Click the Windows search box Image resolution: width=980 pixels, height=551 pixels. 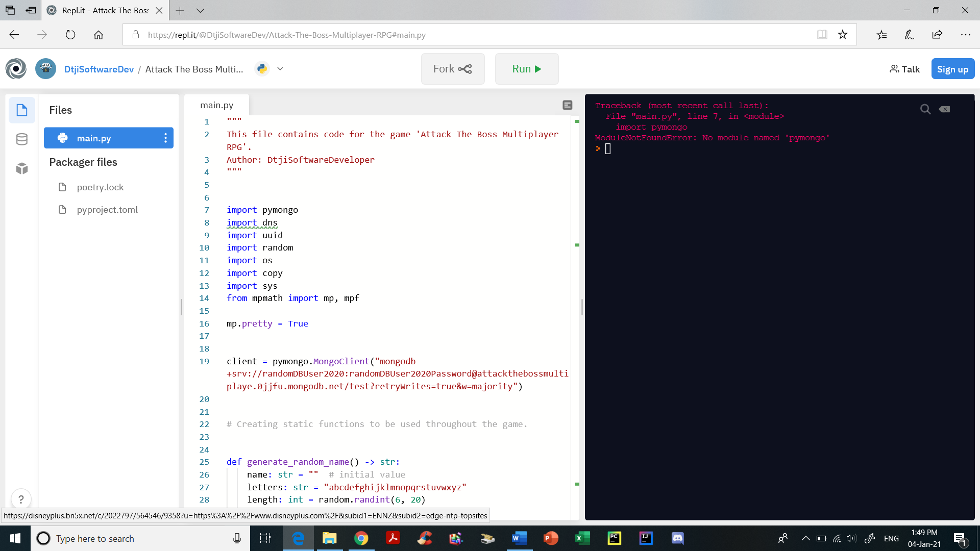click(140, 538)
